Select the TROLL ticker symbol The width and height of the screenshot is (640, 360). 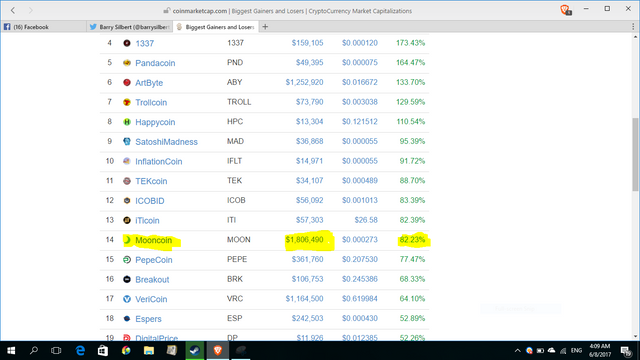click(239, 102)
